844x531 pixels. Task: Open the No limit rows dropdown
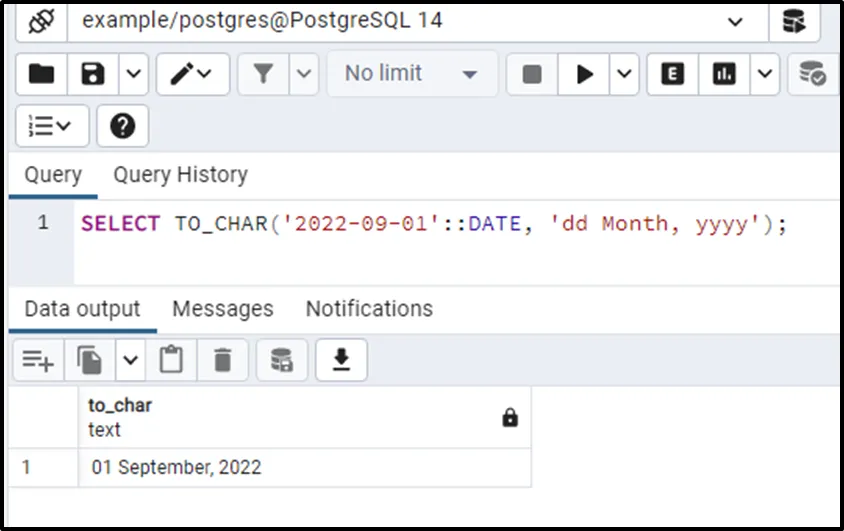click(410, 74)
